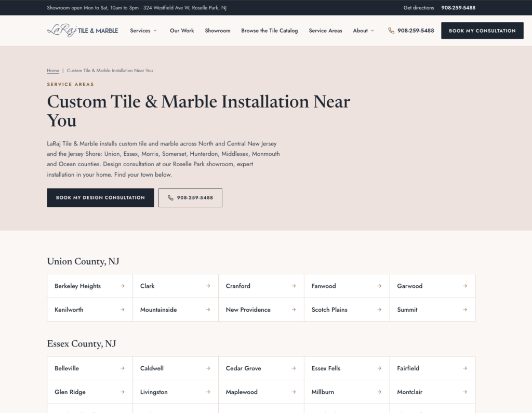The width and height of the screenshot is (532, 413).
Task: Open the Scotch Plains town link
Action: click(347, 310)
